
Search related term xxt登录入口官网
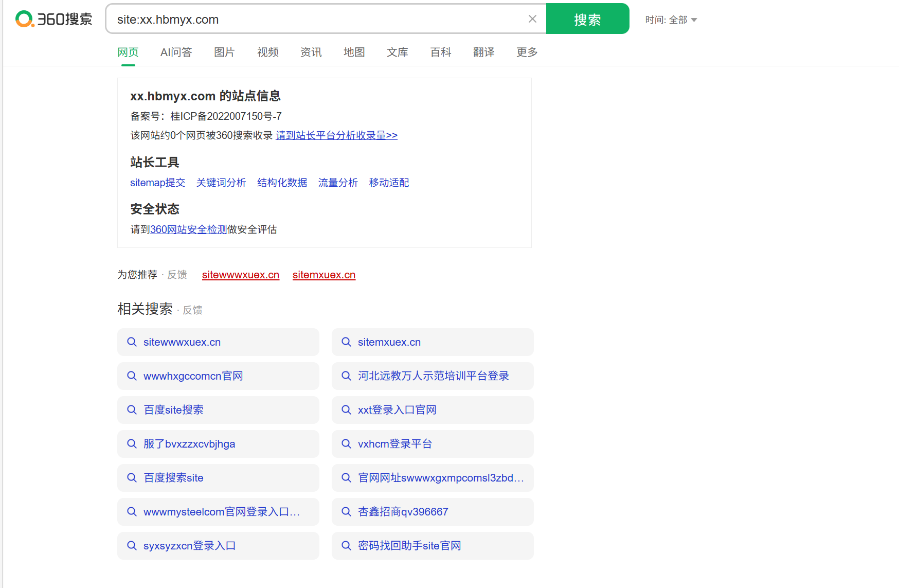click(x=433, y=410)
